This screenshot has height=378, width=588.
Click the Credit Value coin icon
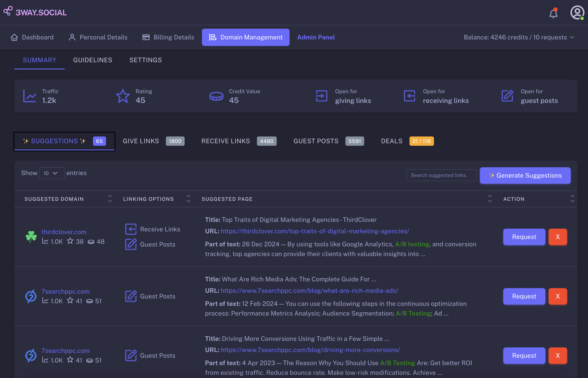pyautogui.click(x=216, y=96)
